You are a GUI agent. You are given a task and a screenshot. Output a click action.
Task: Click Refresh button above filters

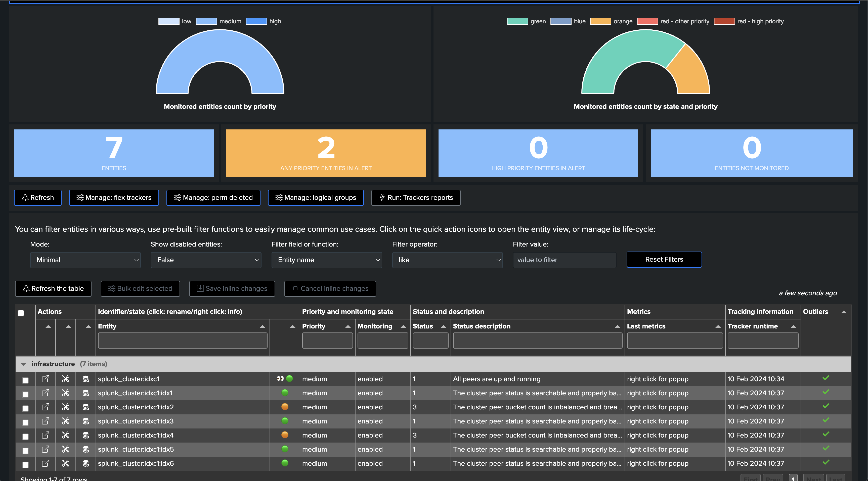point(38,198)
